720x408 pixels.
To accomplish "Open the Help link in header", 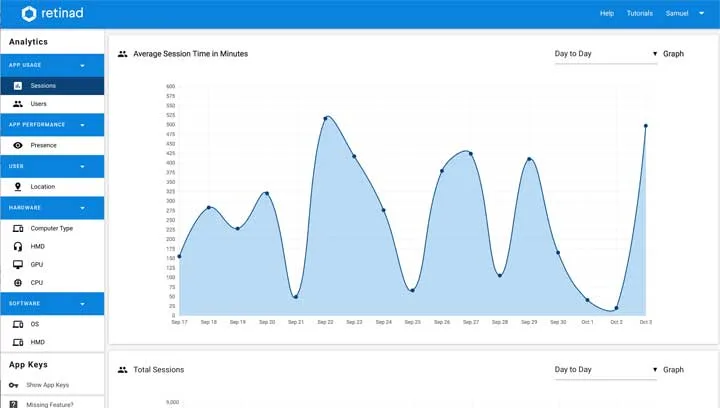I will [x=607, y=13].
